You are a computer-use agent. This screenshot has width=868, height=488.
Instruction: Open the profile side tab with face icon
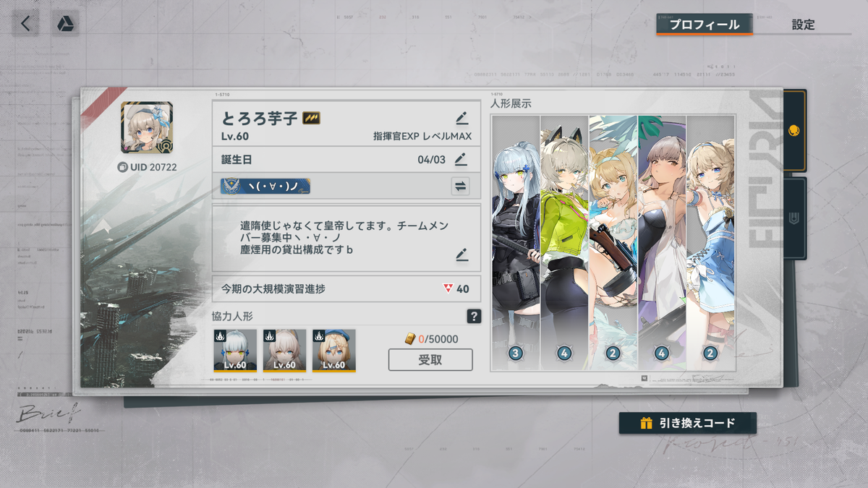(794, 131)
